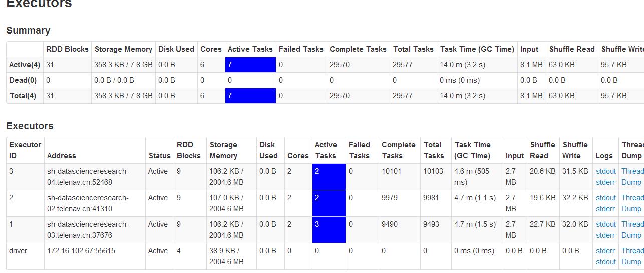Open stderr log for the driver
The width and height of the screenshot is (644, 273).
[605, 251]
